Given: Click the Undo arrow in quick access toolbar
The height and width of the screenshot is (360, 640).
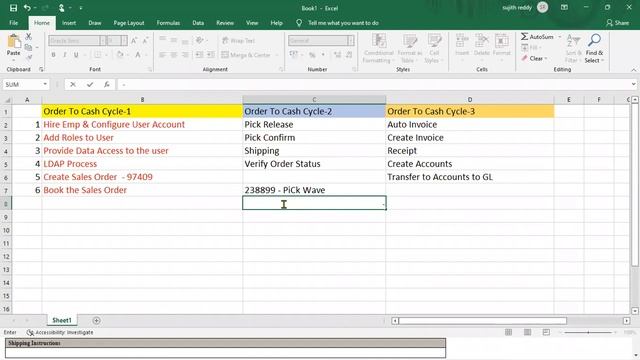Looking at the screenshot, I should click(27, 8).
